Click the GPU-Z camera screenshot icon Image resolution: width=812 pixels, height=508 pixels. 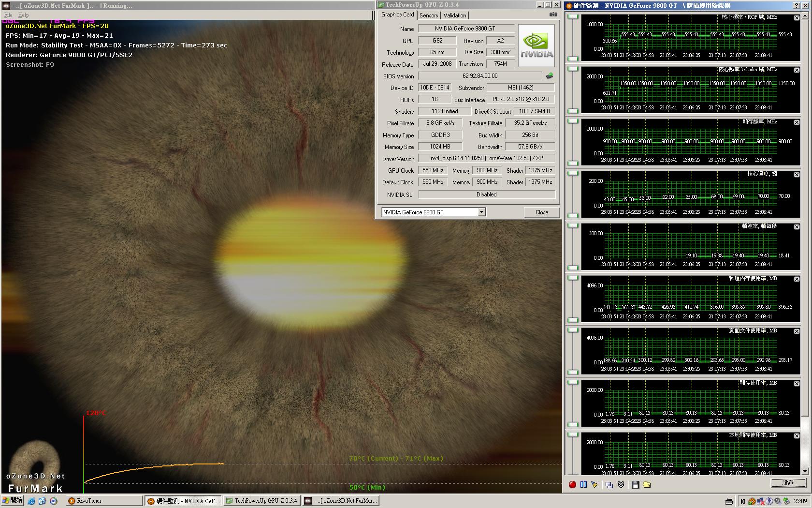553,15
